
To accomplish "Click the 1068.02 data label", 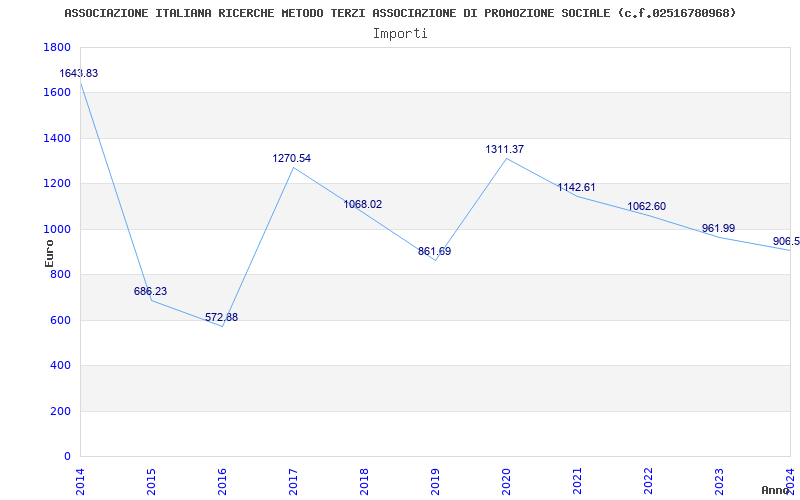I will 363,205.
